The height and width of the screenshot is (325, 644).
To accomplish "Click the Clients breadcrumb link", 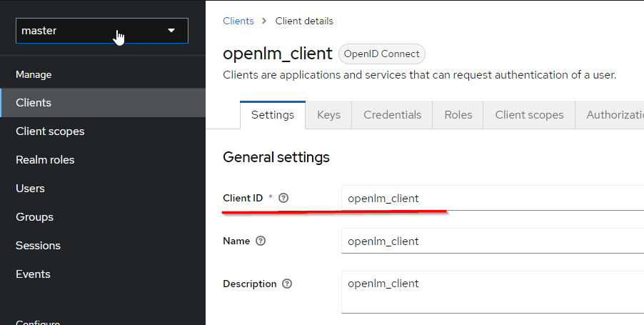I will (238, 21).
